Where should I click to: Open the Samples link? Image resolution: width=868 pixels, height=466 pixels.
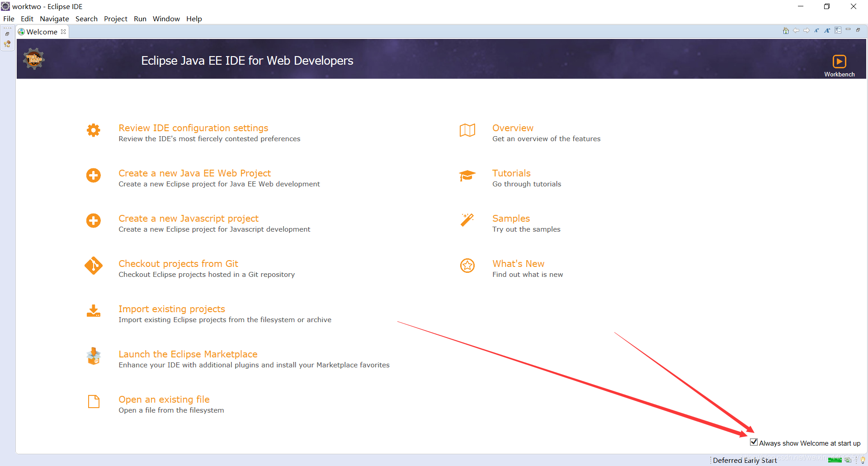[511, 219]
